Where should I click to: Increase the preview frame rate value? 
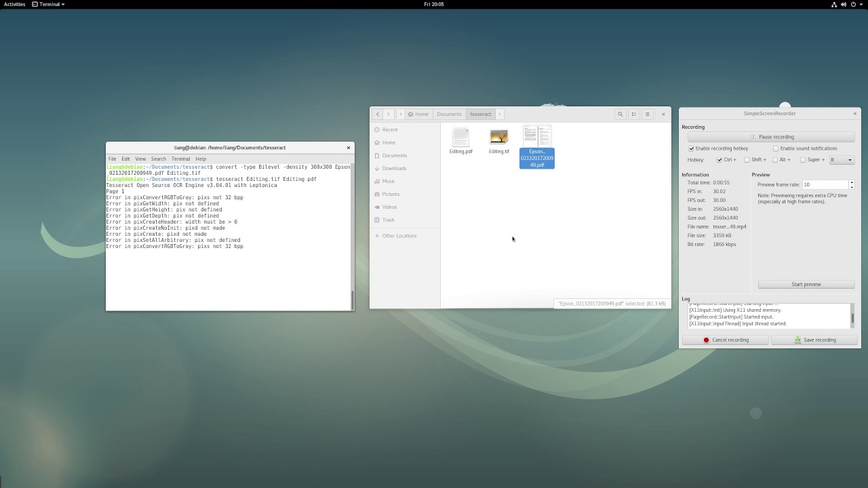click(x=852, y=182)
